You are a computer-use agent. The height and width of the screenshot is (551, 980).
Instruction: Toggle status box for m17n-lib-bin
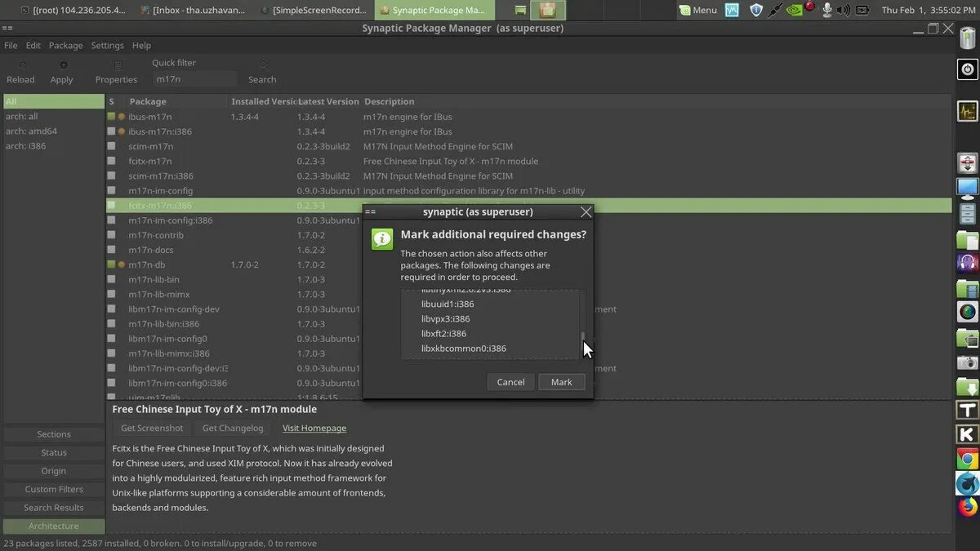click(x=111, y=279)
